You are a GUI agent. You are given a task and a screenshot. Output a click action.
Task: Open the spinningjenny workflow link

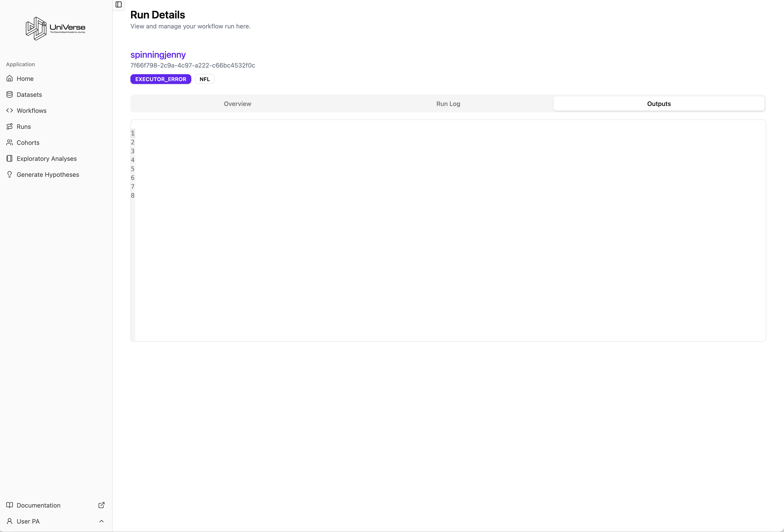[158, 55]
